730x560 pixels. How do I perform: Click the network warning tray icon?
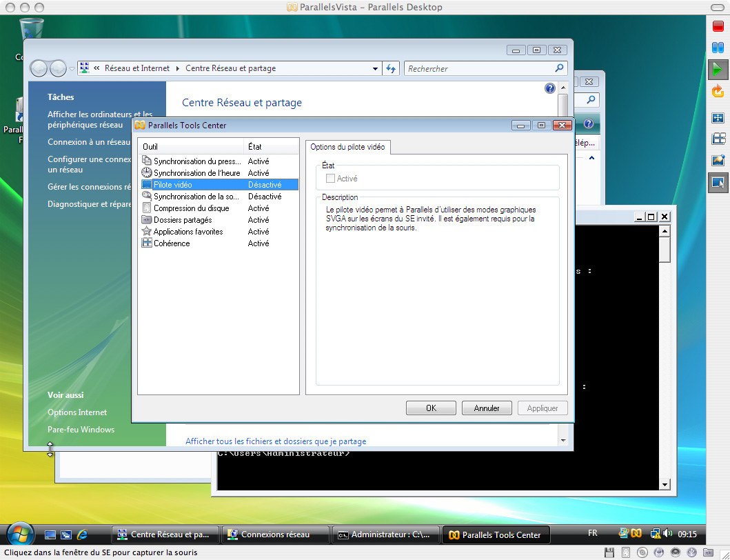point(656,533)
